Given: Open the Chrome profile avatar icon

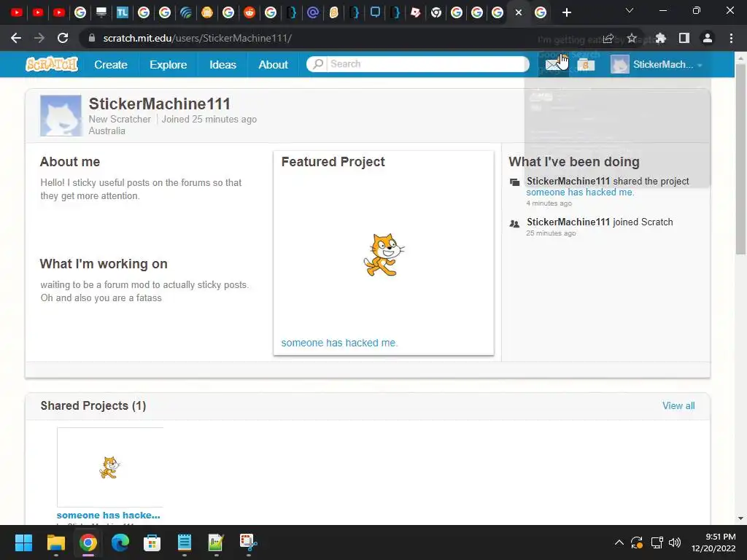Looking at the screenshot, I should pos(708,38).
